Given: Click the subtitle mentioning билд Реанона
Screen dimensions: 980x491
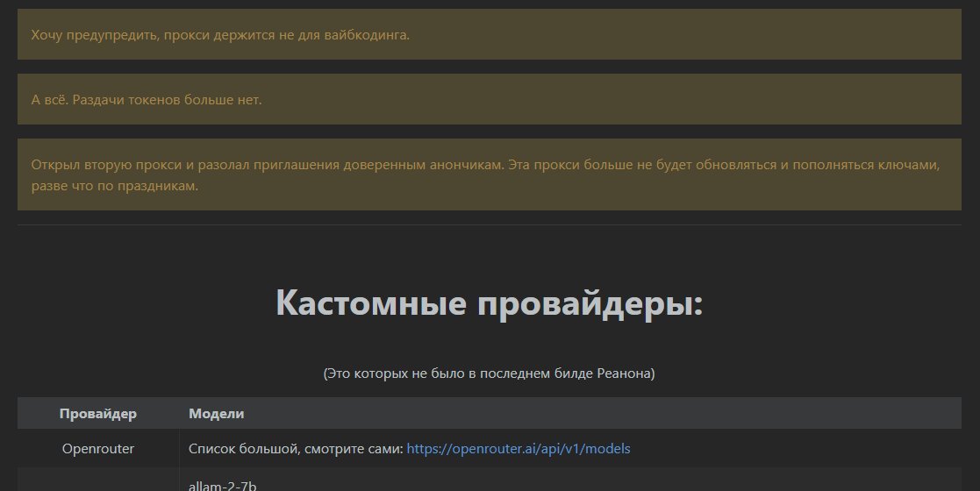Looking at the screenshot, I should click(490, 374).
